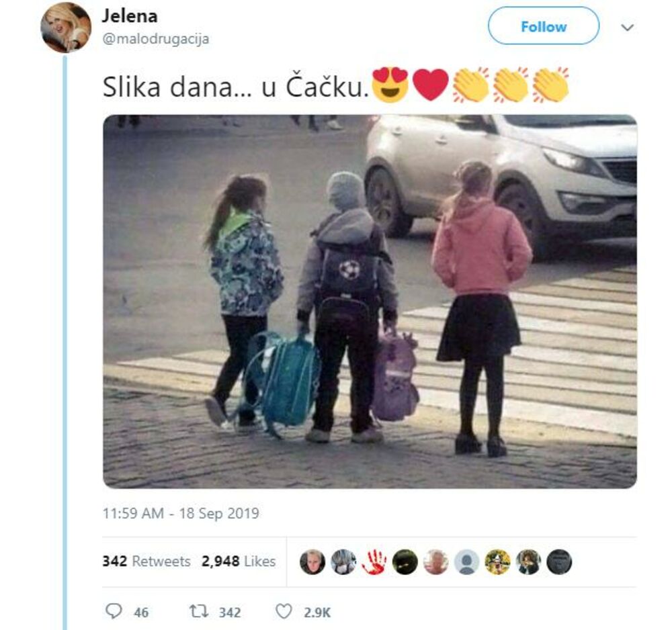Click the 342 retweet count below
Screen dimensions: 672x630
coord(230,613)
